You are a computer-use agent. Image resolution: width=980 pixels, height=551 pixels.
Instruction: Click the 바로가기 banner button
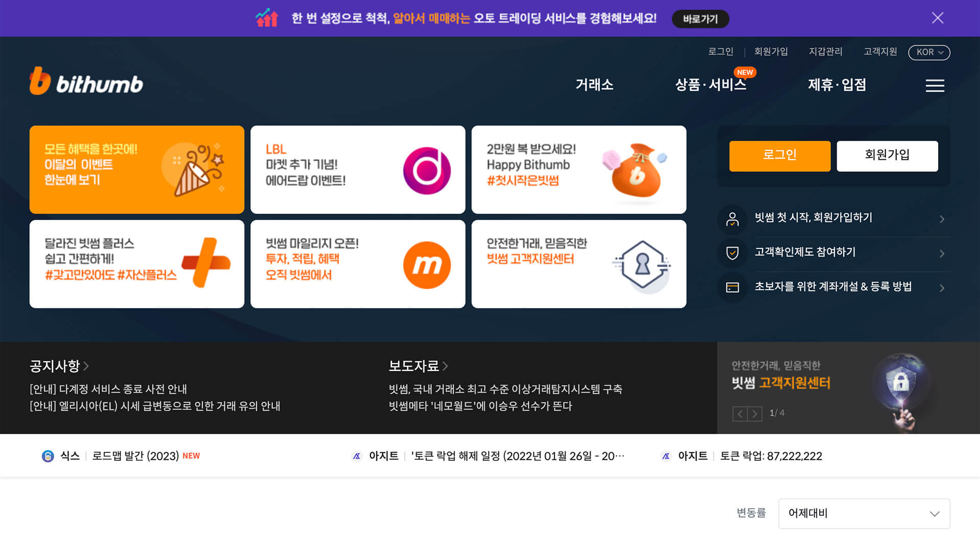[x=700, y=19]
